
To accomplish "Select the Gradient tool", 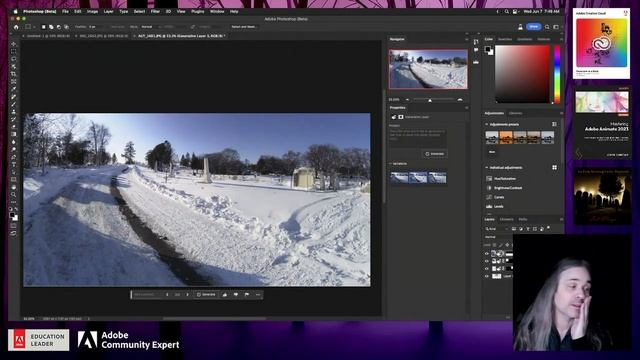I will tap(13, 134).
